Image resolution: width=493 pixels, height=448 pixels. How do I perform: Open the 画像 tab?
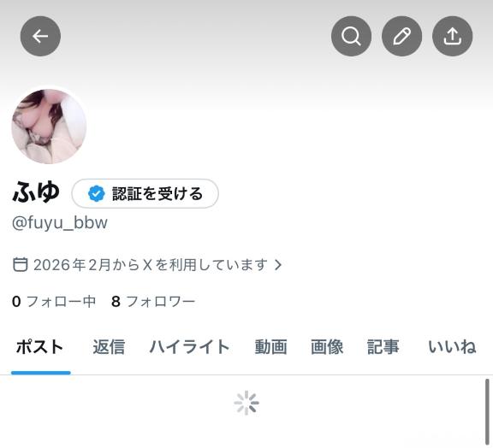pos(327,347)
